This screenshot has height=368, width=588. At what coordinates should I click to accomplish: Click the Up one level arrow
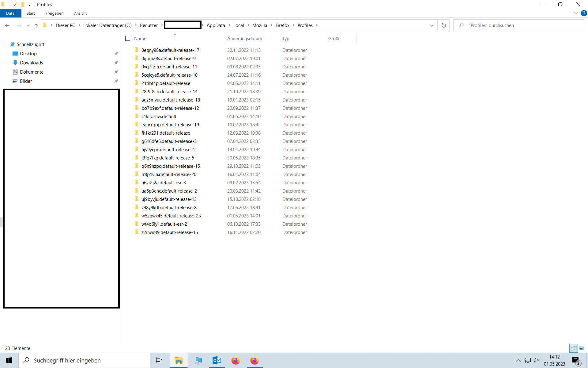36,25
